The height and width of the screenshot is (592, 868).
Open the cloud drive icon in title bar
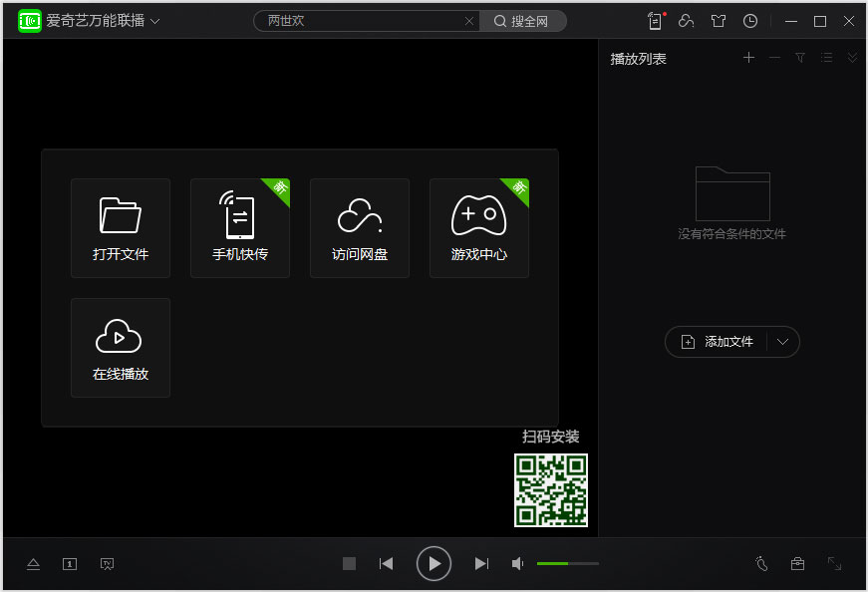coord(686,21)
